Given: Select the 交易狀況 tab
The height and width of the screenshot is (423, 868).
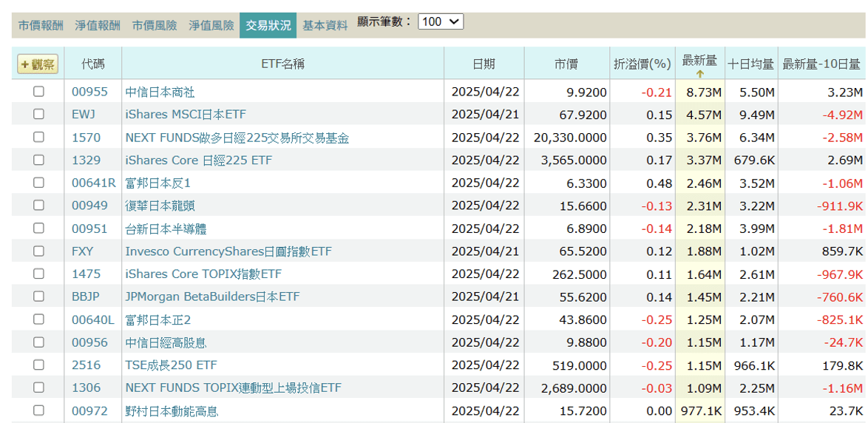Looking at the screenshot, I should tap(268, 25).
